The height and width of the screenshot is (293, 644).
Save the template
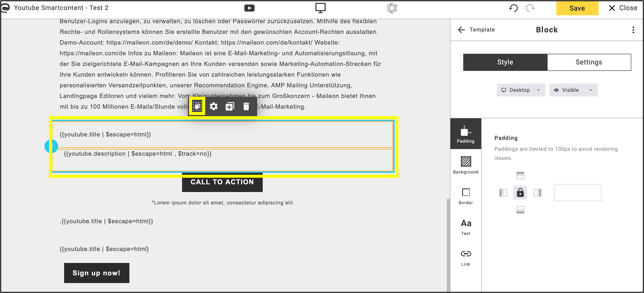pyautogui.click(x=577, y=8)
